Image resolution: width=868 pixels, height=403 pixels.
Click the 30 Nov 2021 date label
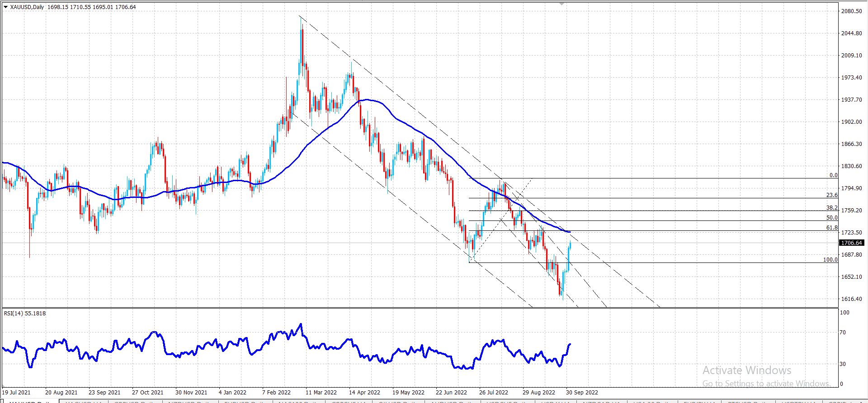[191, 393]
